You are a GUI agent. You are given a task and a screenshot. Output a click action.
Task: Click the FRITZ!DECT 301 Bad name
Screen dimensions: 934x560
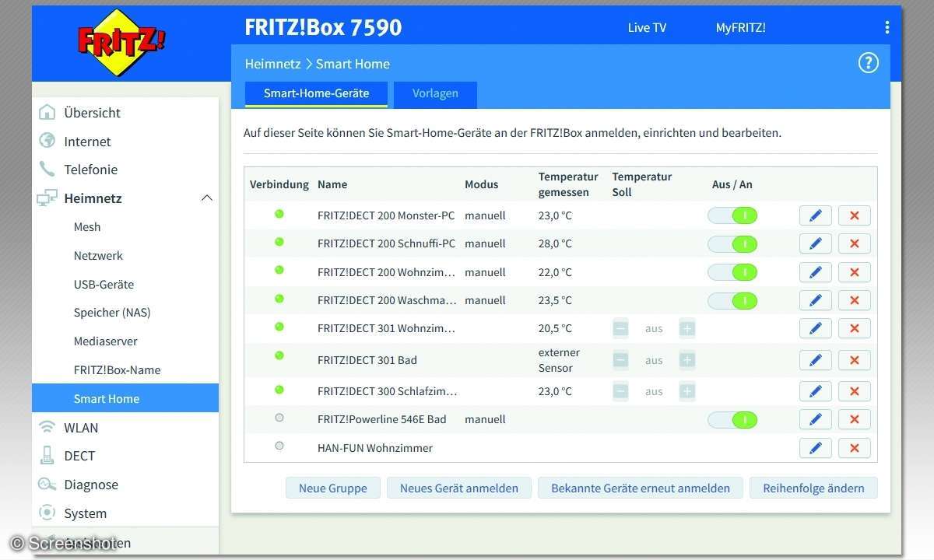(367, 360)
